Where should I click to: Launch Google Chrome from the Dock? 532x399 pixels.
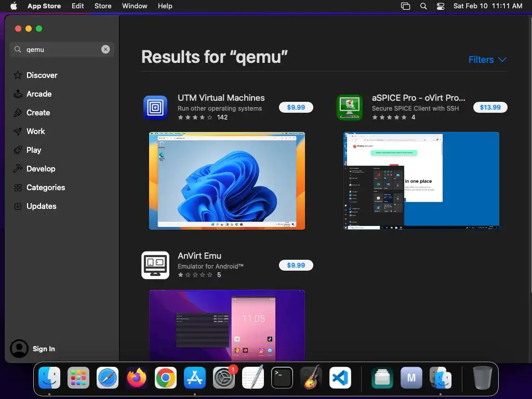coord(166,378)
